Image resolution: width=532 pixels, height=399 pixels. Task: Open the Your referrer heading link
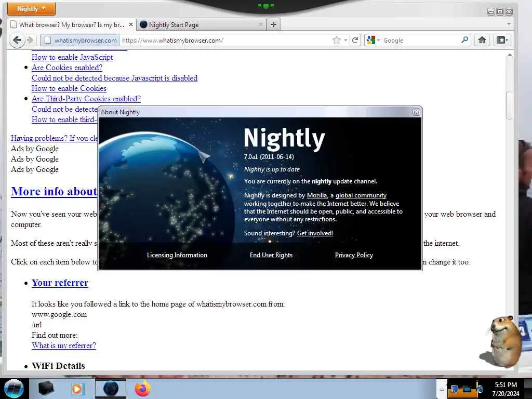60,283
